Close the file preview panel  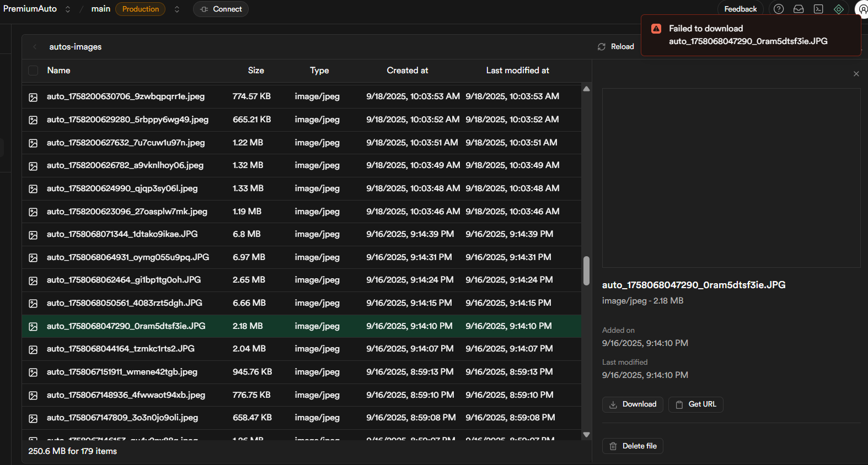pos(856,74)
